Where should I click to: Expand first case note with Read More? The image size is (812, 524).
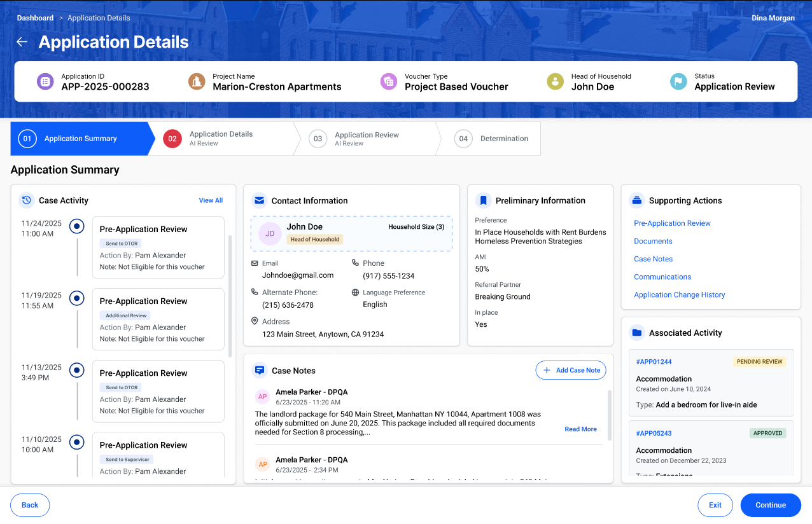(580, 429)
